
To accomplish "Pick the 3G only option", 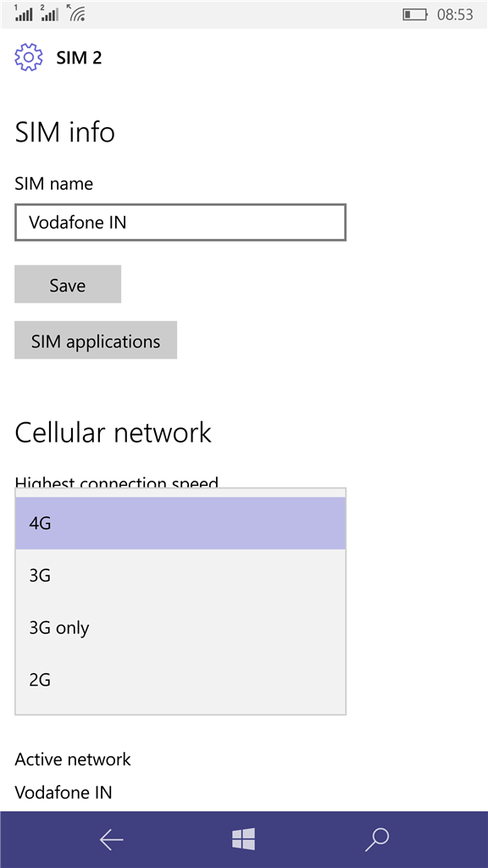I will point(180,628).
